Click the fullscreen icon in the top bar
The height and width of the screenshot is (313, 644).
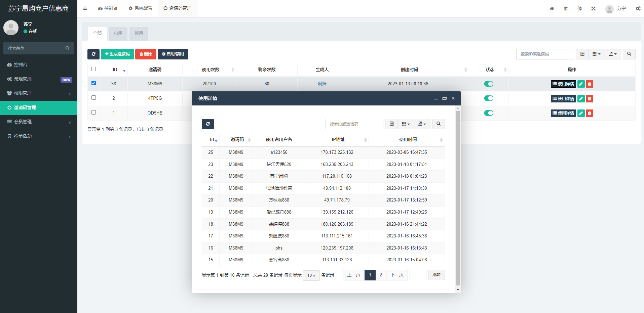coord(593,8)
